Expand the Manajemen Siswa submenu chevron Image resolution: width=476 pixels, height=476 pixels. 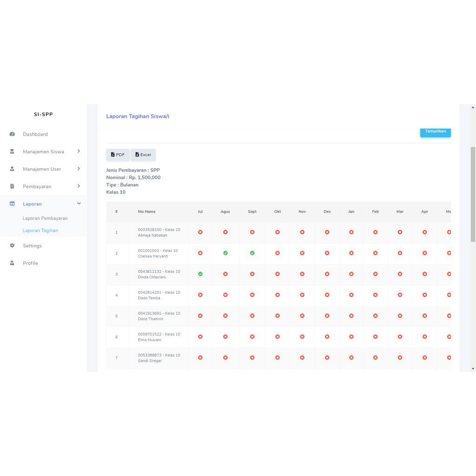[x=79, y=152]
